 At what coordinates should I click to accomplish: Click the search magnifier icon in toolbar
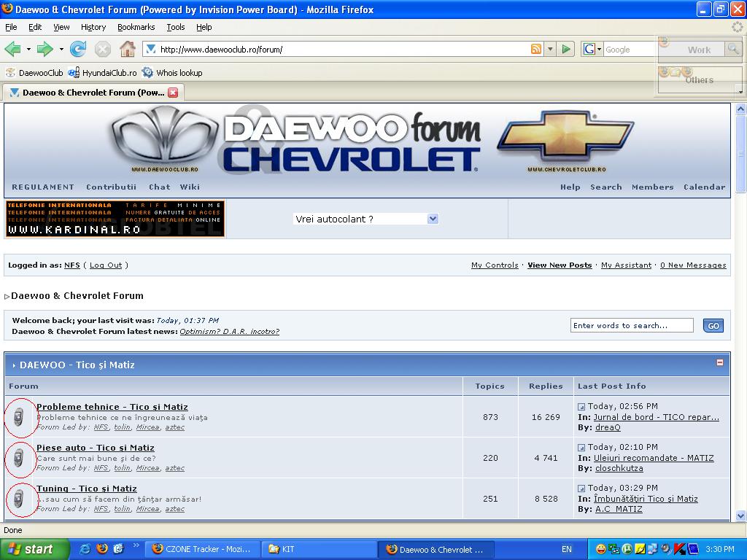pyautogui.click(x=732, y=49)
